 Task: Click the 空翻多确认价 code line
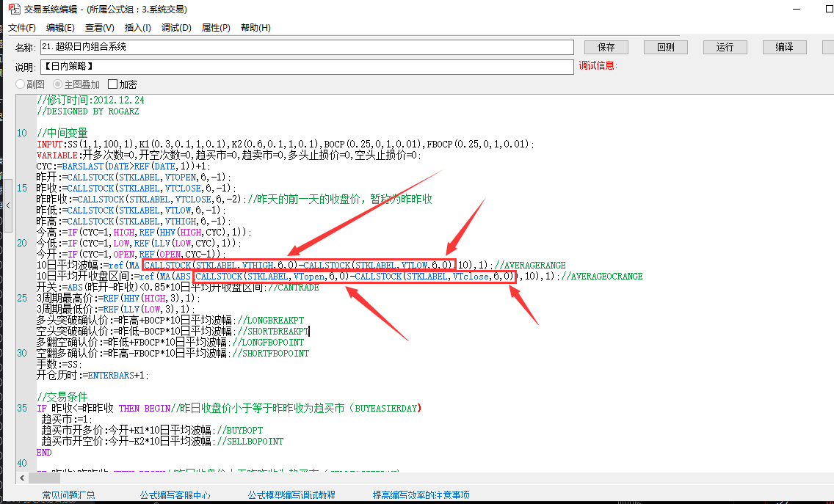[x=173, y=354]
